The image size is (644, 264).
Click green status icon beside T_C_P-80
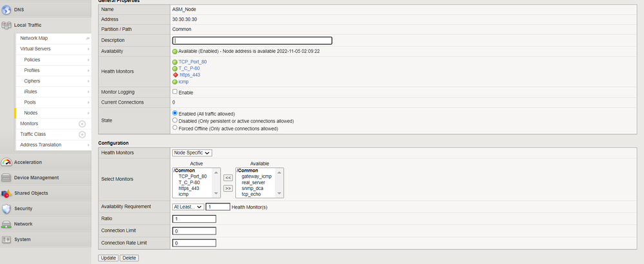click(x=175, y=68)
